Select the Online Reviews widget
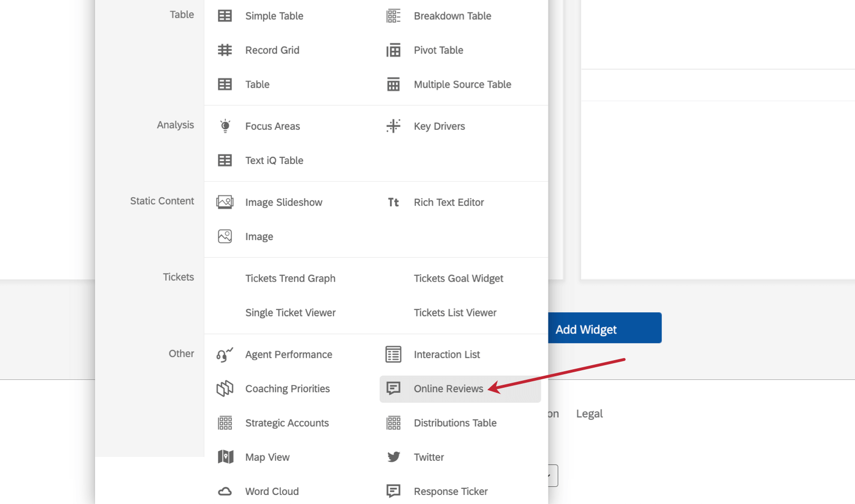Viewport: 855px width, 504px height. click(448, 388)
